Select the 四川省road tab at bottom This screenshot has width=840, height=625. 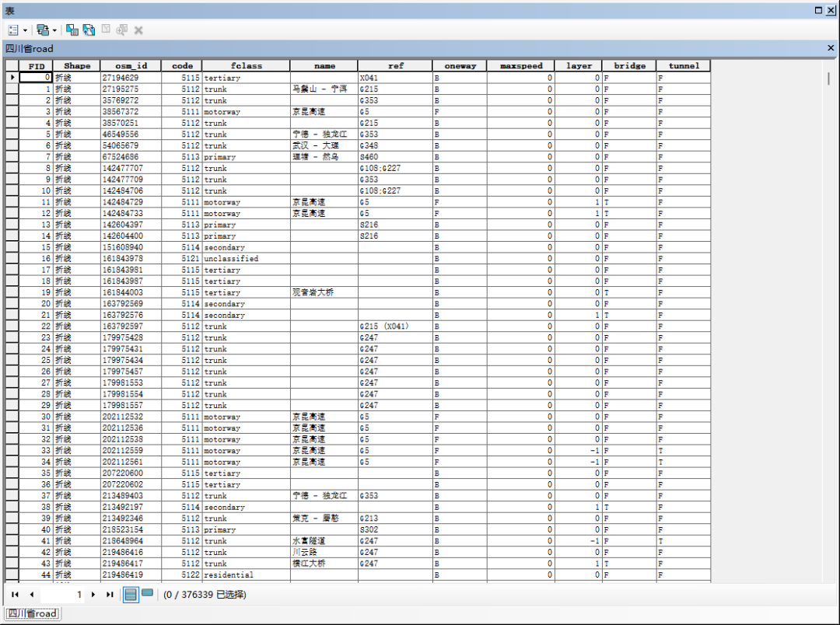coord(33,614)
